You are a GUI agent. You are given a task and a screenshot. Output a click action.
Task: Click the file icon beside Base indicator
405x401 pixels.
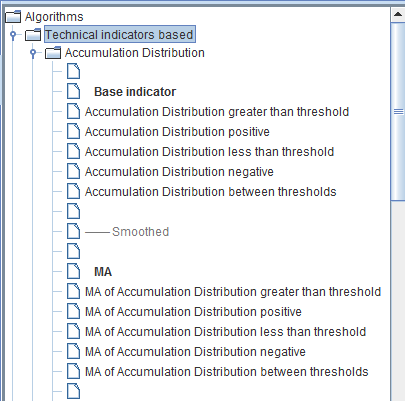pyautogui.click(x=73, y=91)
